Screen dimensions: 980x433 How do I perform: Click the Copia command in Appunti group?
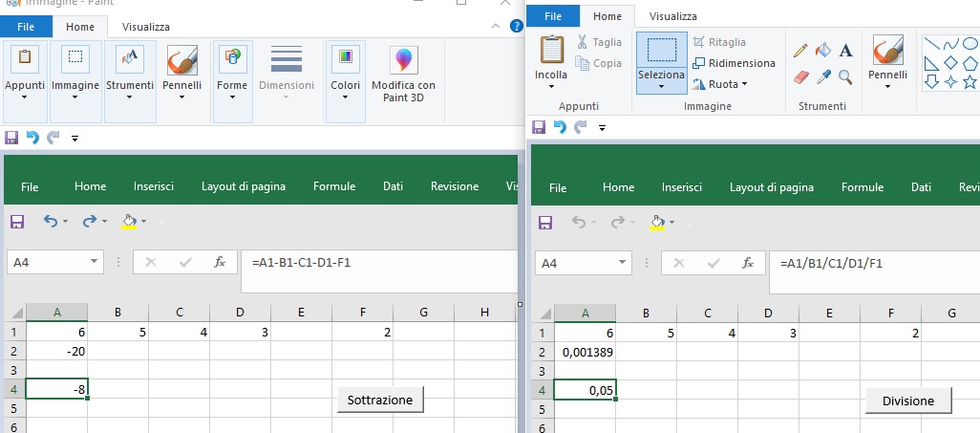pos(599,63)
